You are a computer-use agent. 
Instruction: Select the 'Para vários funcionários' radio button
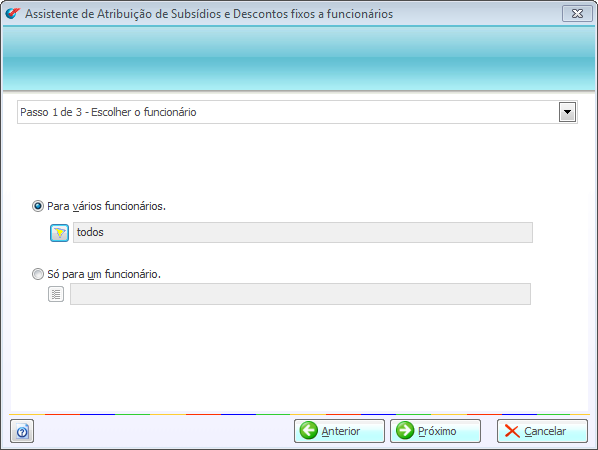click(x=38, y=206)
